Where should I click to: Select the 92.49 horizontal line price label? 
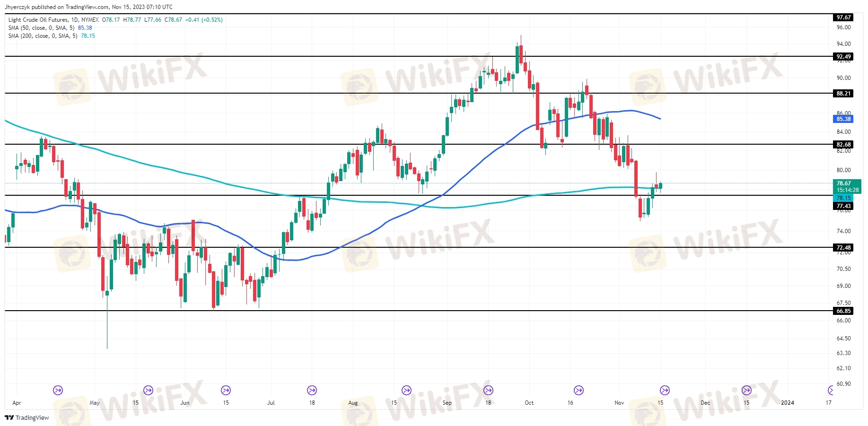coord(843,57)
